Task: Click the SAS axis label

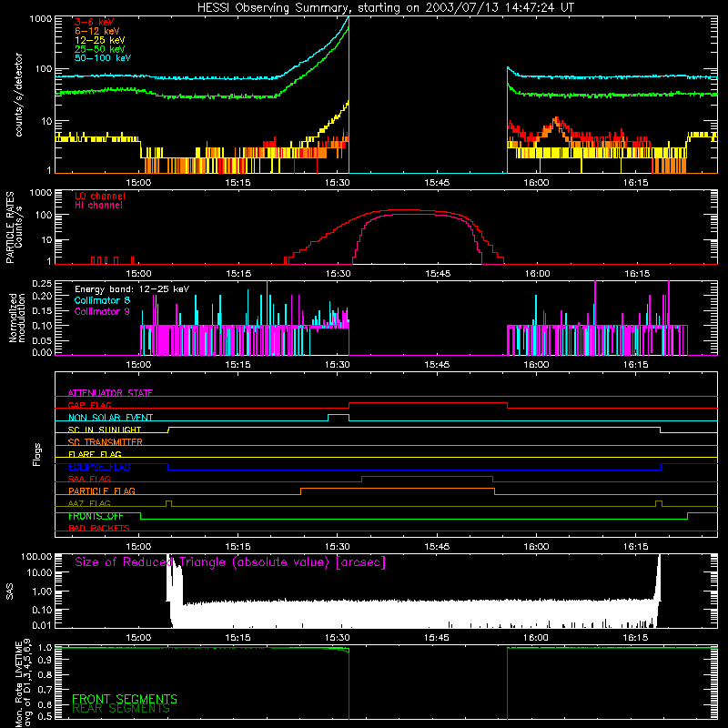Action: [9, 591]
